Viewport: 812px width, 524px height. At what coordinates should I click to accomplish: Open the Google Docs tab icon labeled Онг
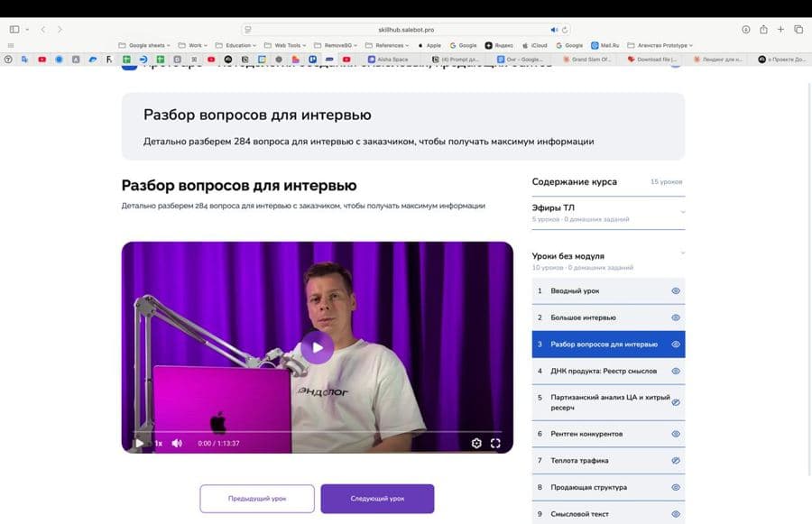(x=500, y=60)
